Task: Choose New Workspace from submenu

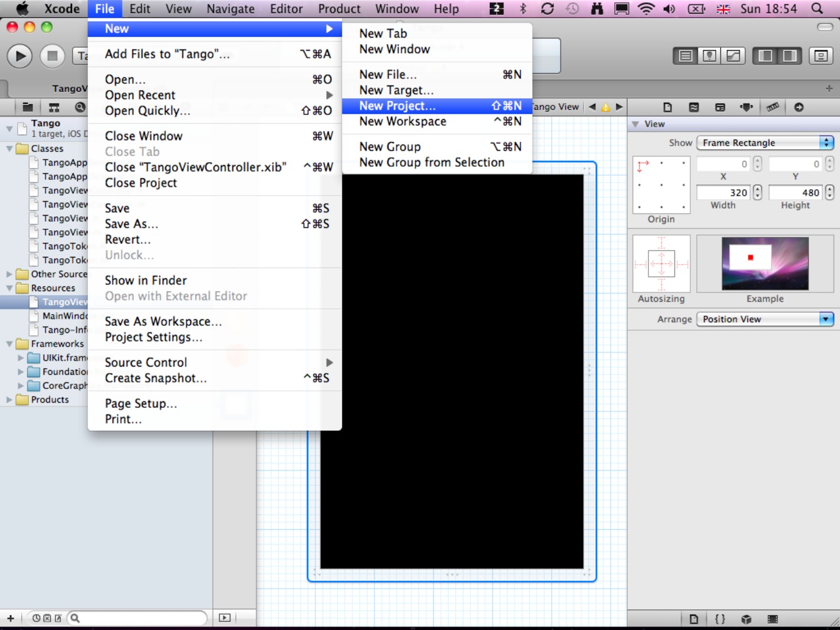Action: point(437,121)
